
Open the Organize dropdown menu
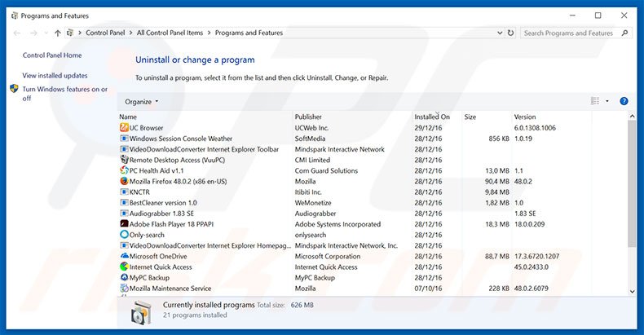(141, 102)
